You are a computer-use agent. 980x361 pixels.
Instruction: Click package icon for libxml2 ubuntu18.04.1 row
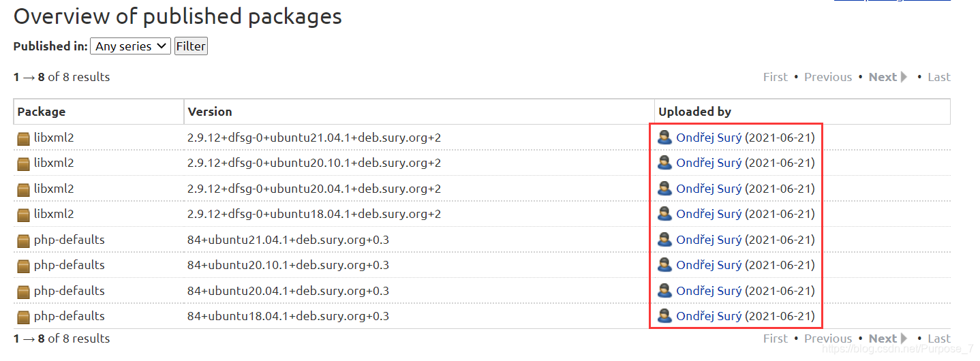coord(24,215)
